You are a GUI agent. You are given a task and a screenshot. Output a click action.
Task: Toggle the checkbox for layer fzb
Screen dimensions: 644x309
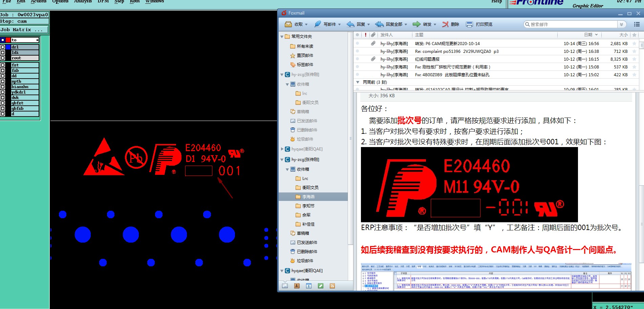click(x=3, y=70)
